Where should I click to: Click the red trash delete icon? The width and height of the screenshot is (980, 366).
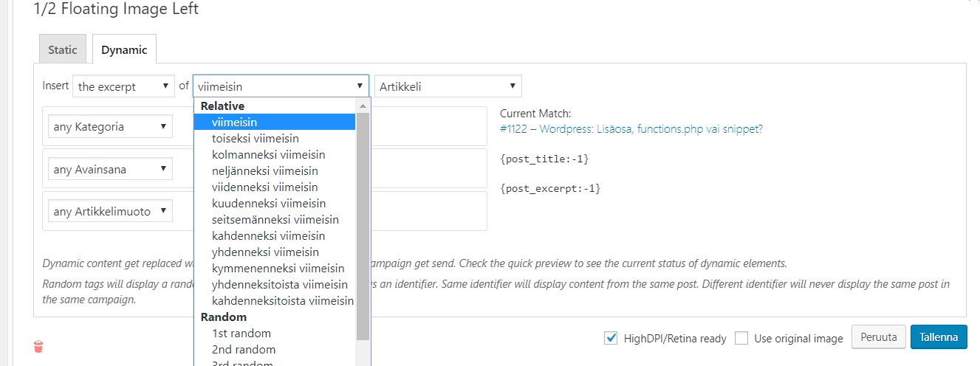click(38, 346)
